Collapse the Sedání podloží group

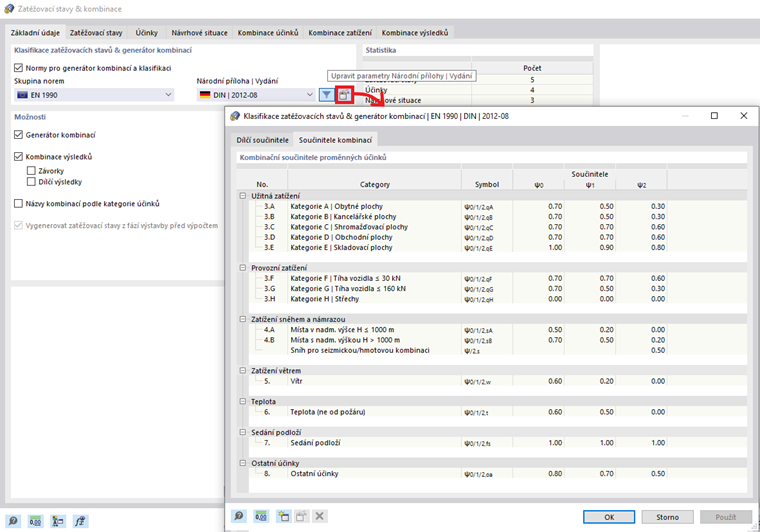pyautogui.click(x=243, y=432)
